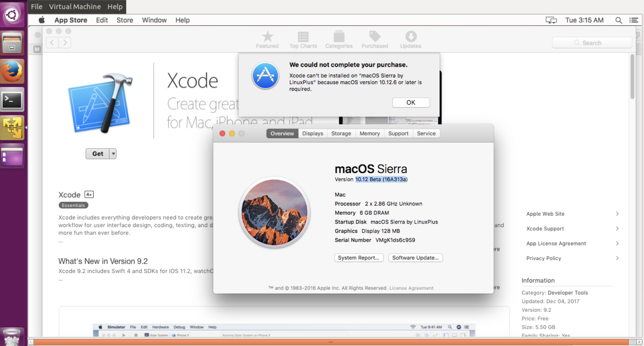This screenshot has width=644, height=346.
Task: Dismiss the purchase error with OK
Action: 411,103
